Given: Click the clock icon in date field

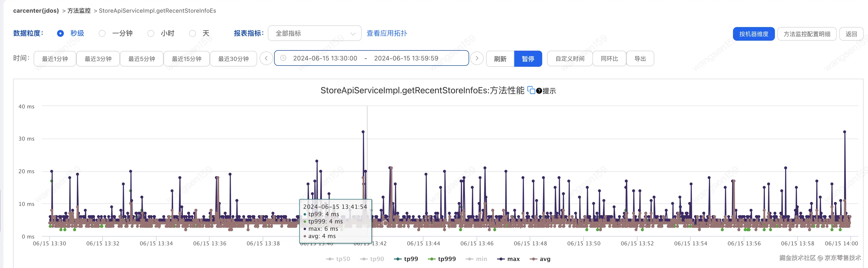Looking at the screenshot, I should coord(283,58).
